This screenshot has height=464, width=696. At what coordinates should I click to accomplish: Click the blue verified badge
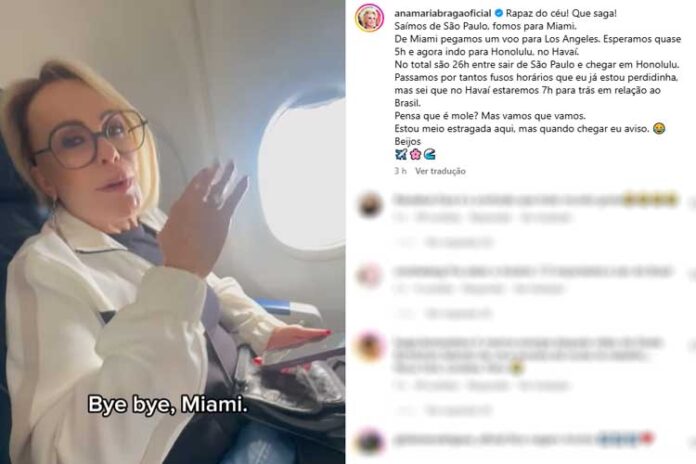tap(498, 13)
